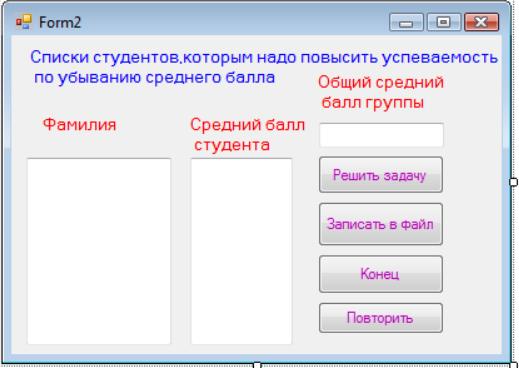Click the 'Конец' button

point(381,274)
